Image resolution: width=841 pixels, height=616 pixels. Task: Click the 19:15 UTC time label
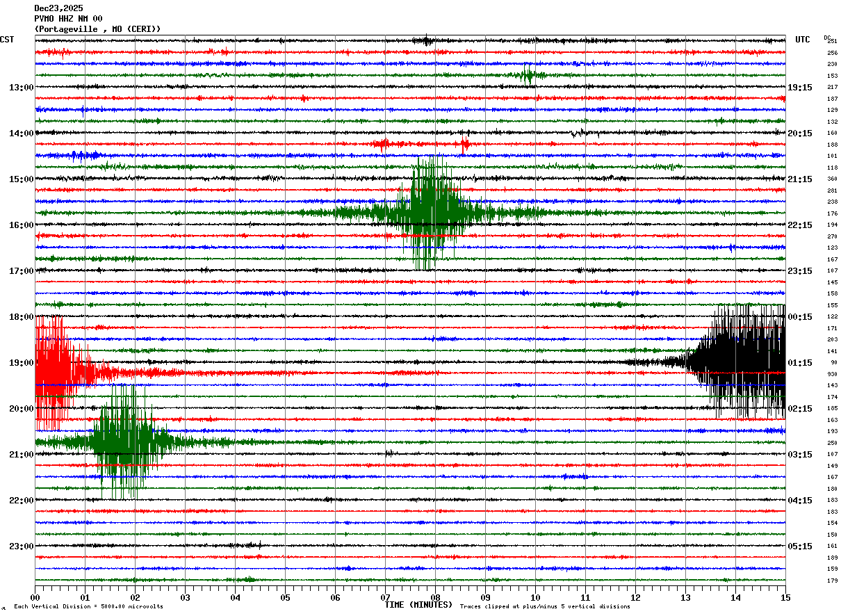[x=800, y=88]
